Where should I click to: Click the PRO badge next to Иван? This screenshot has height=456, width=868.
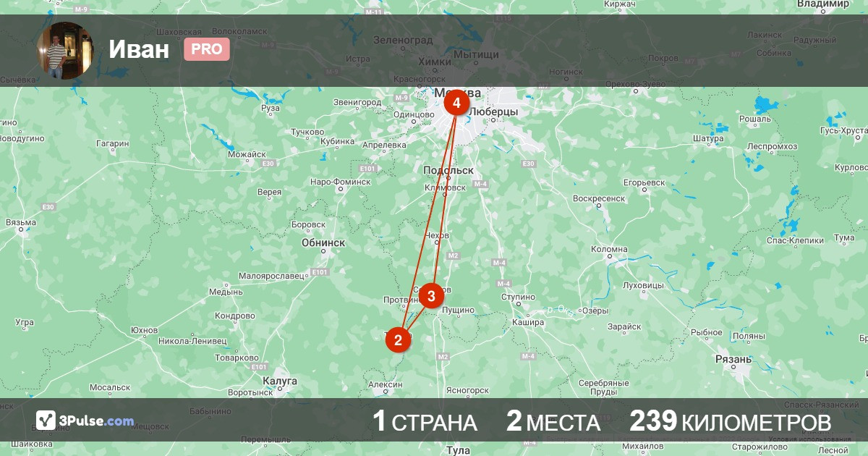pyautogui.click(x=207, y=49)
